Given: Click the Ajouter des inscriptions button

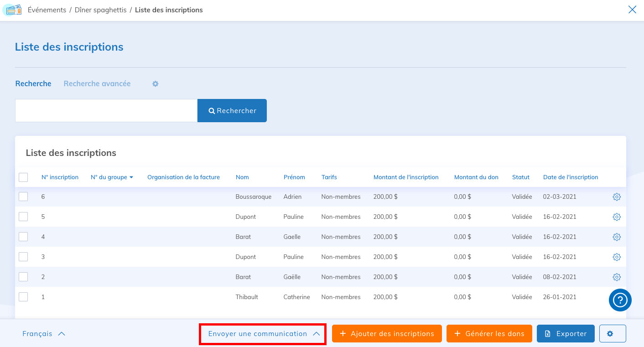Looking at the screenshot, I should tap(387, 333).
